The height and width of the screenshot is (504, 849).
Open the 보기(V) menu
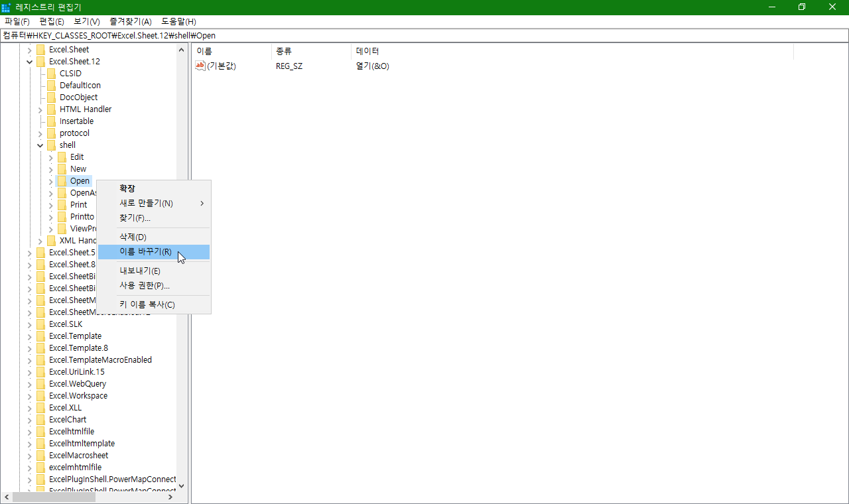point(86,22)
